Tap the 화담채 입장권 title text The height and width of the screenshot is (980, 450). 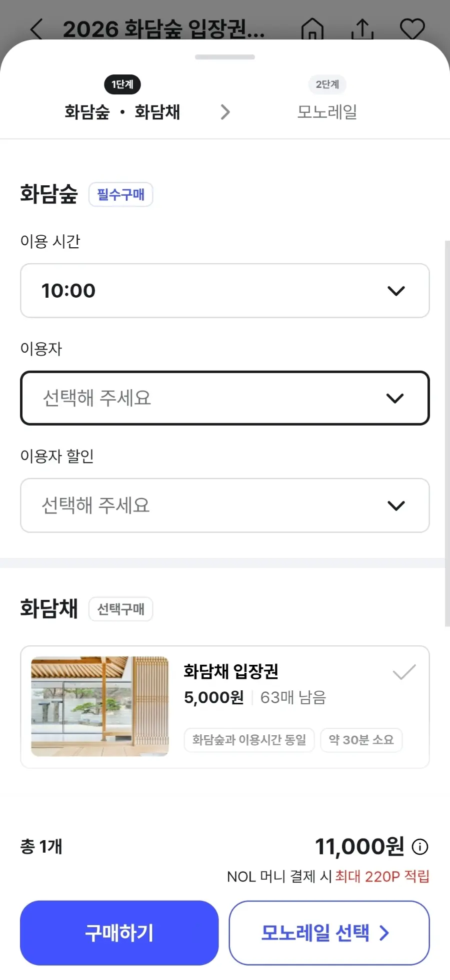coord(231,671)
